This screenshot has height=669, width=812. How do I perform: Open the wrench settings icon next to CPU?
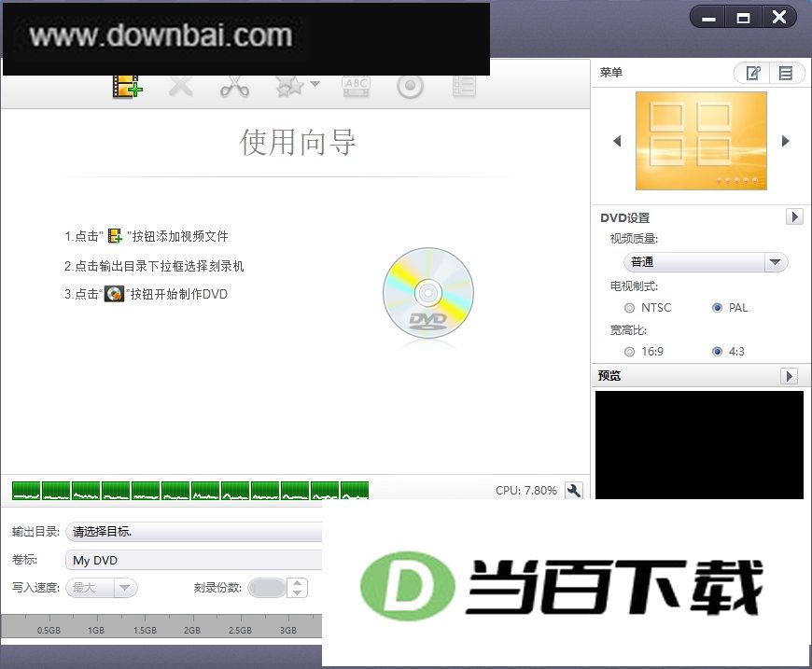(573, 491)
